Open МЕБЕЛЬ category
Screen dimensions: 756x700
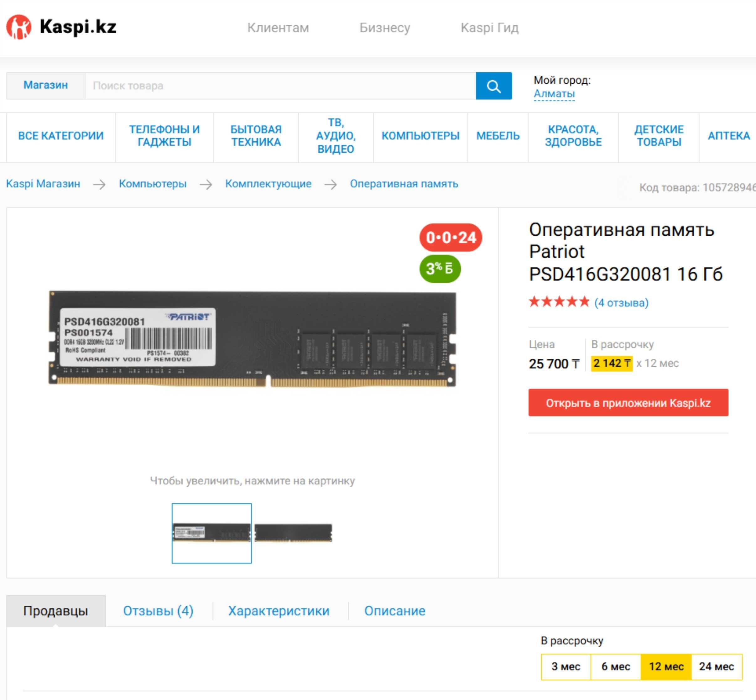498,136
